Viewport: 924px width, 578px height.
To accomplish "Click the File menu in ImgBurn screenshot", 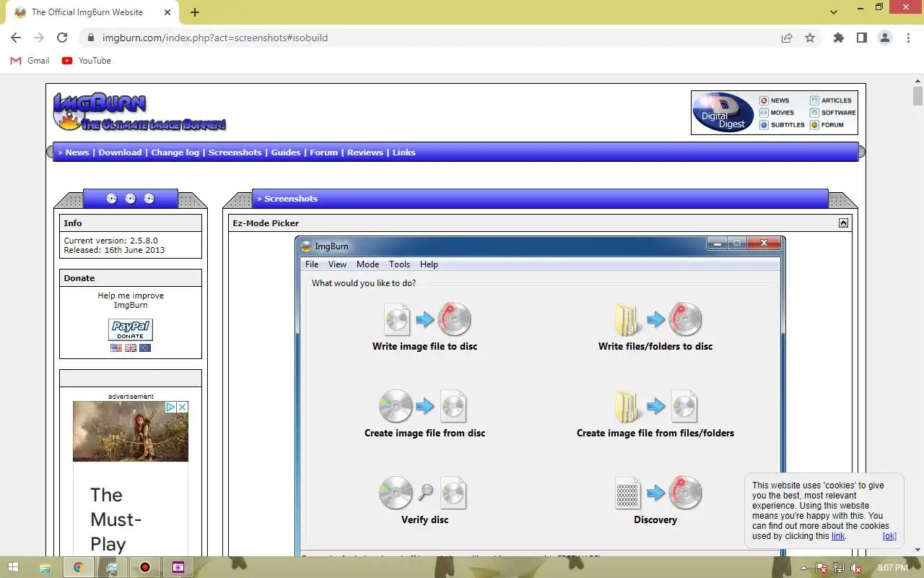I will 312,264.
